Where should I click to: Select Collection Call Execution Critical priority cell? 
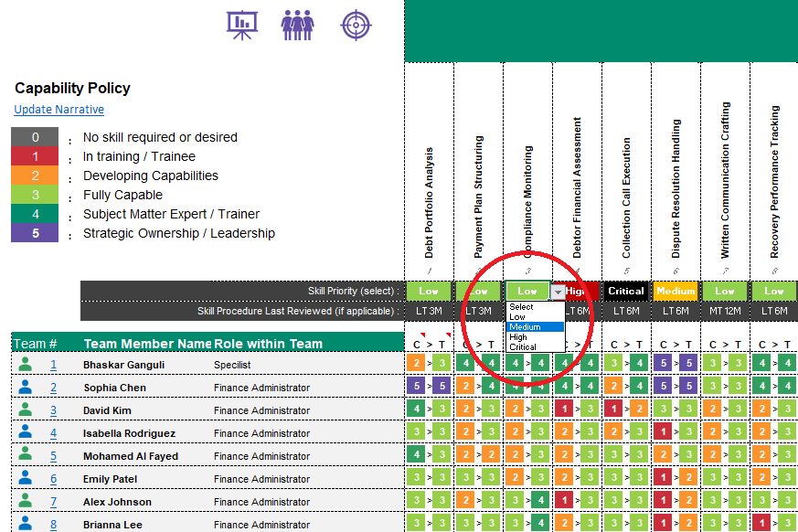pos(626,292)
